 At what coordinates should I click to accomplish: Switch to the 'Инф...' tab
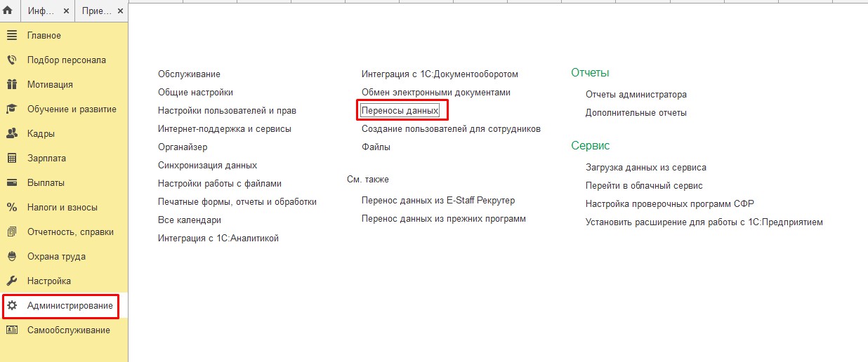41,12
